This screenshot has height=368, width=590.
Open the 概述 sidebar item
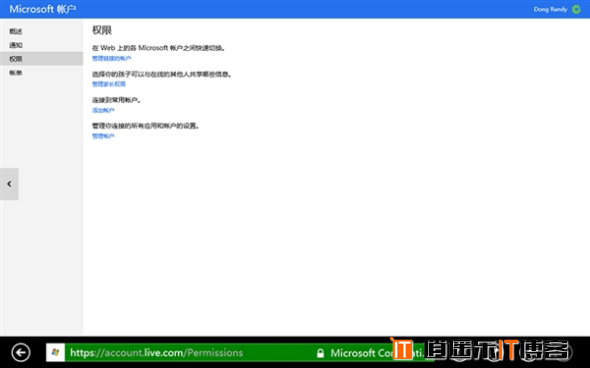tap(16, 31)
